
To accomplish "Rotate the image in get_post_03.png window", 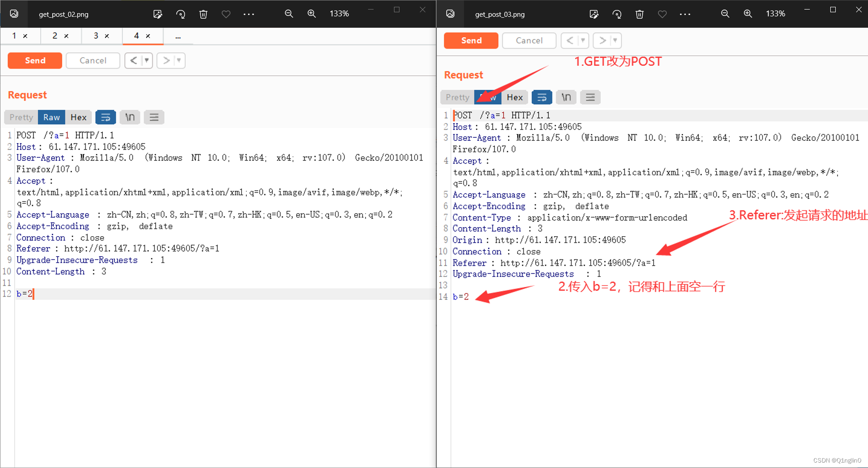I will 617,14.
